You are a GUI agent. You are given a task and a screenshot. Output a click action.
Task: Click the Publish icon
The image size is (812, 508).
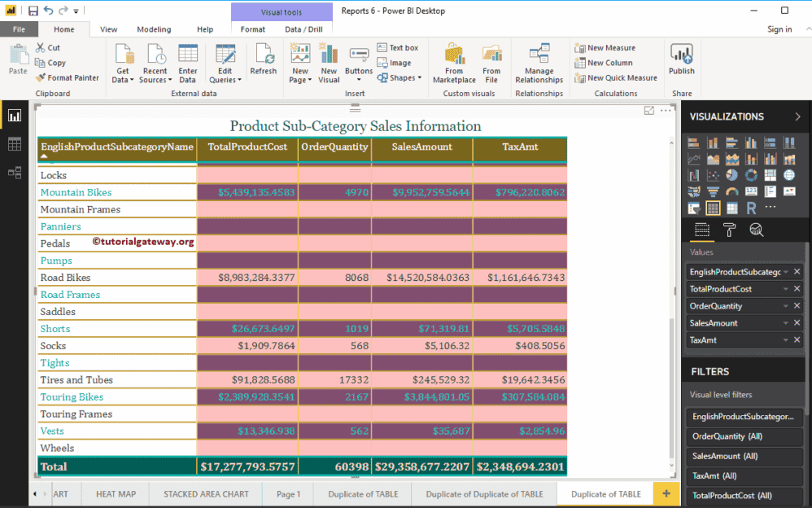tap(682, 61)
